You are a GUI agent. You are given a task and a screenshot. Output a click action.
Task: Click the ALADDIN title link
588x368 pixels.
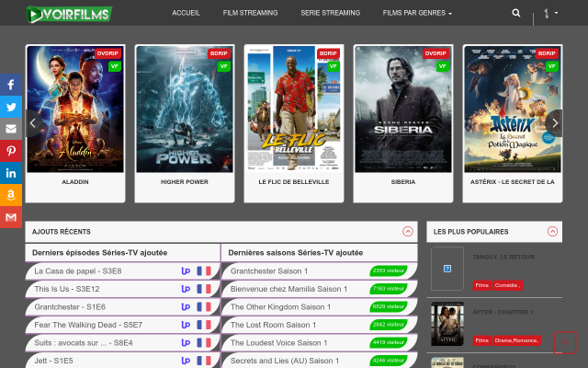(75, 182)
